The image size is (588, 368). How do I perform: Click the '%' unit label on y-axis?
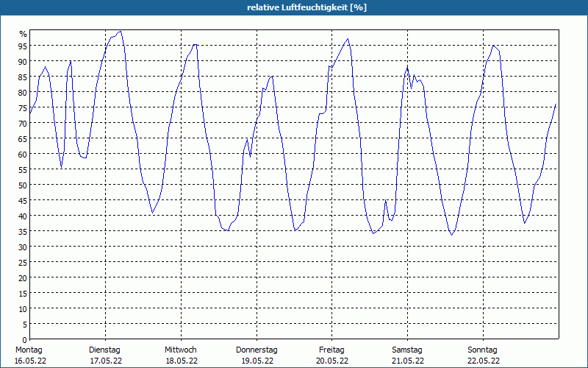coord(24,34)
